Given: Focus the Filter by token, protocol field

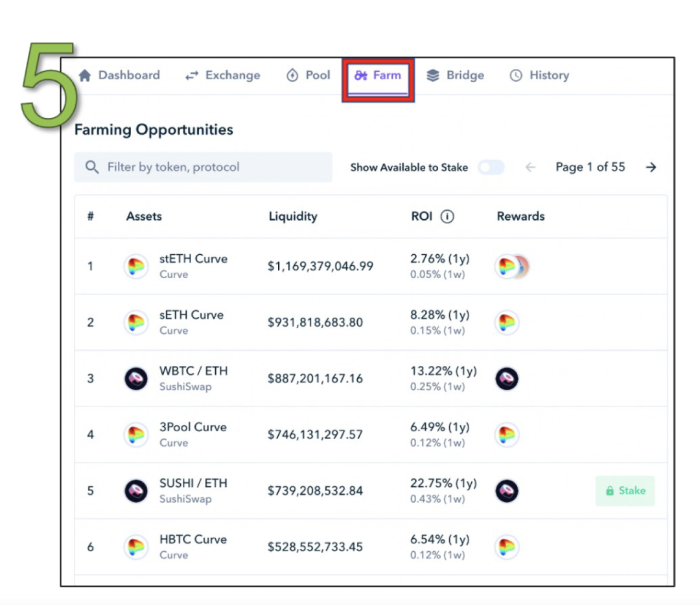Looking at the screenshot, I should pos(203,167).
